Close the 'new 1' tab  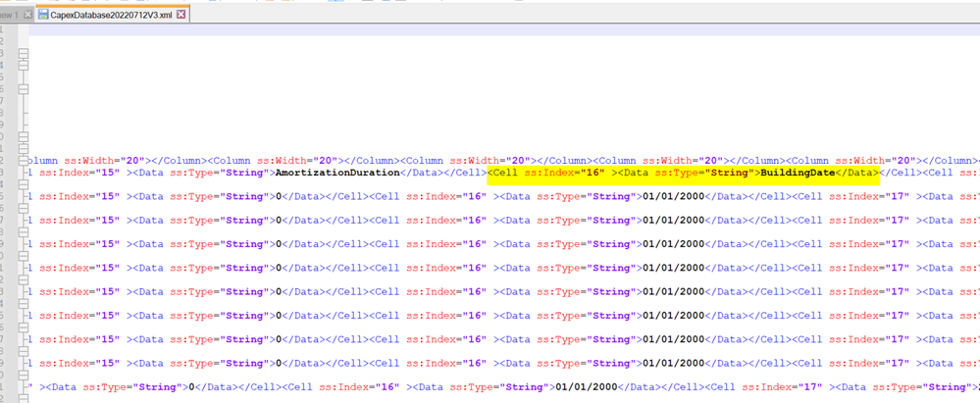26,15
